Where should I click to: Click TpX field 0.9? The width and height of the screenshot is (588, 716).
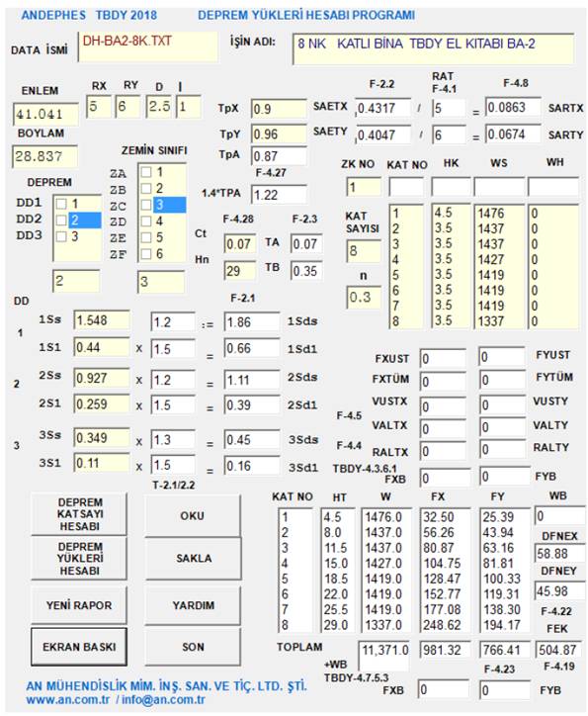point(279,109)
